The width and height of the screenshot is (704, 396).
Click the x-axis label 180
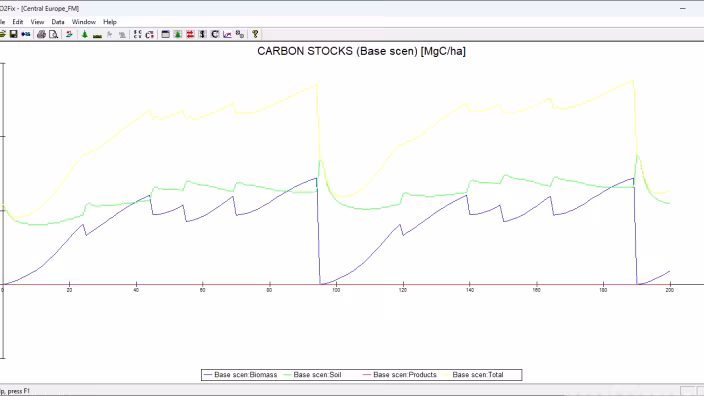point(603,290)
